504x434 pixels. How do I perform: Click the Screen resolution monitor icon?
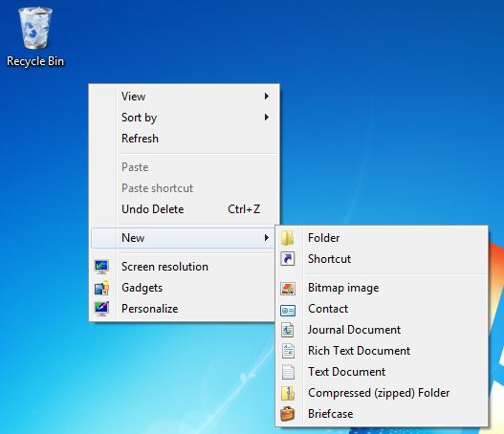[x=101, y=267]
